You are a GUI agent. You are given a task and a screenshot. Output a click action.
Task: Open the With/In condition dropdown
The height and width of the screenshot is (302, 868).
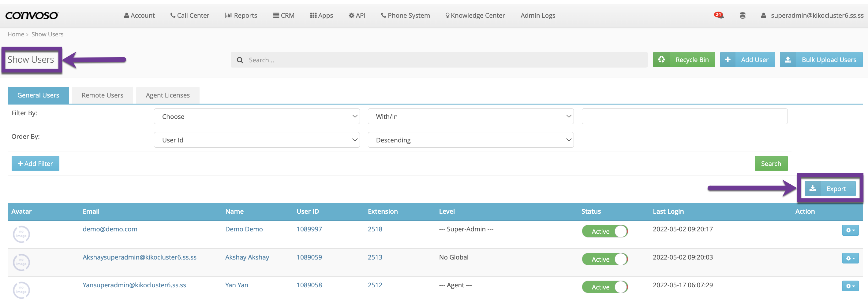coord(470,116)
